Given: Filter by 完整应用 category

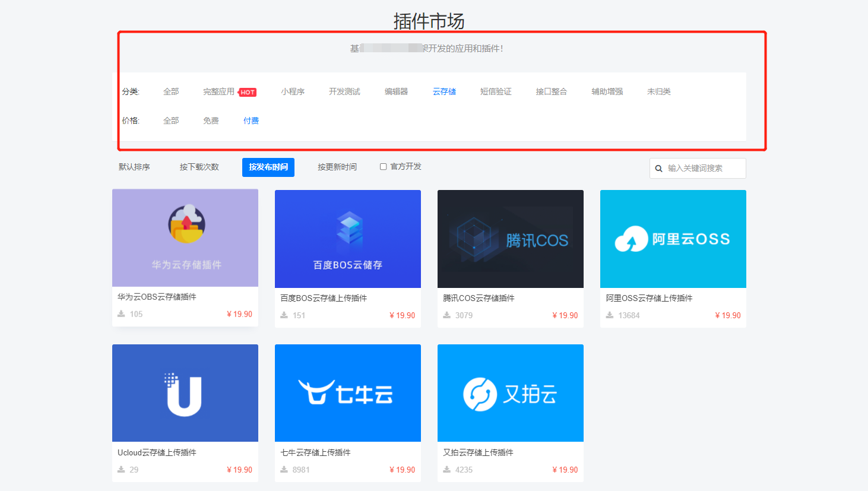Looking at the screenshot, I should pyautogui.click(x=218, y=91).
